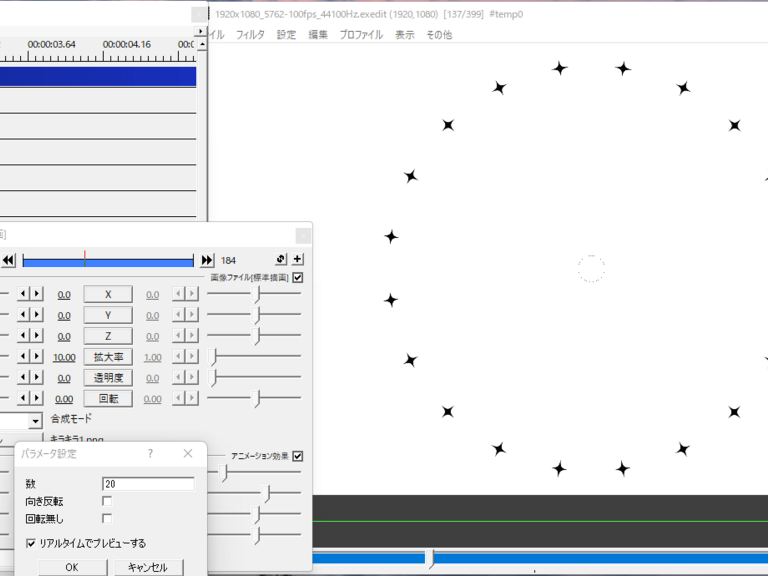The width and height of the screenshot is (768, 576).
Task: Open the 編集 menu
Action: click(318, 35)
